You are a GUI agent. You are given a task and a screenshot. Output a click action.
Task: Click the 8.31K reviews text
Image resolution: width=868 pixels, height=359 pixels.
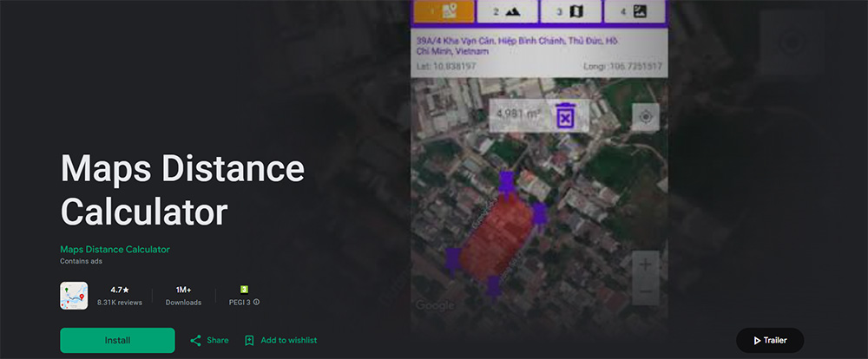coord(120,303)
